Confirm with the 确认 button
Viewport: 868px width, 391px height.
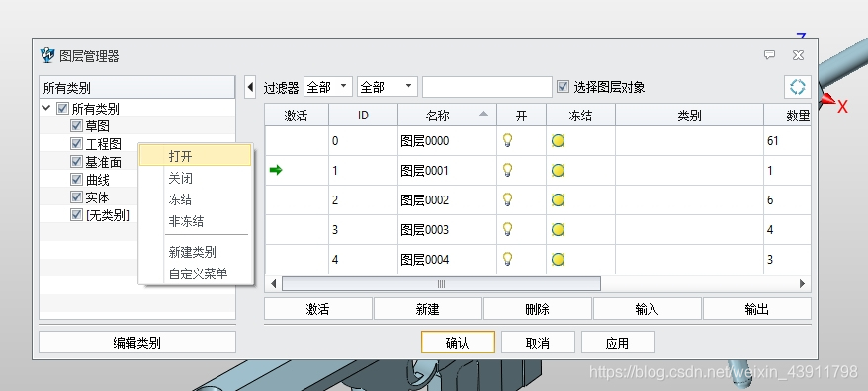coord(458,343)
